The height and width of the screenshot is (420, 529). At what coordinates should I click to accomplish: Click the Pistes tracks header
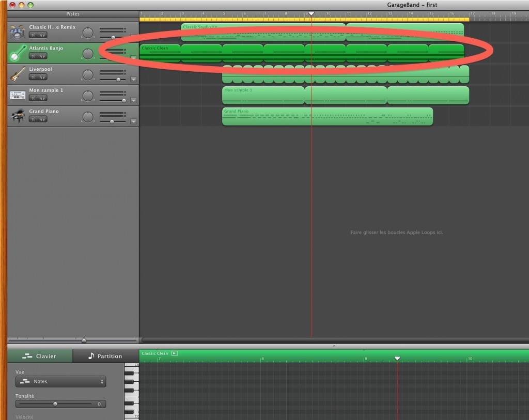click(x=73, y=14)
